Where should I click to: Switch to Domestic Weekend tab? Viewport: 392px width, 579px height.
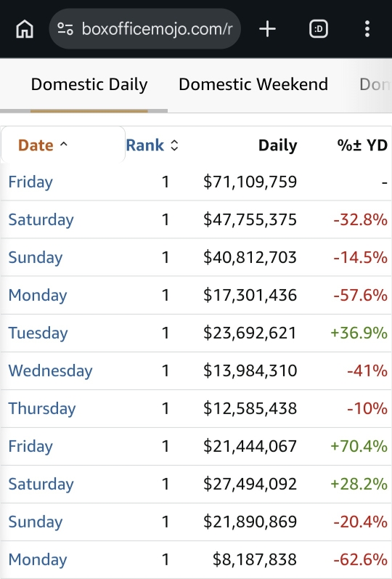253,84
